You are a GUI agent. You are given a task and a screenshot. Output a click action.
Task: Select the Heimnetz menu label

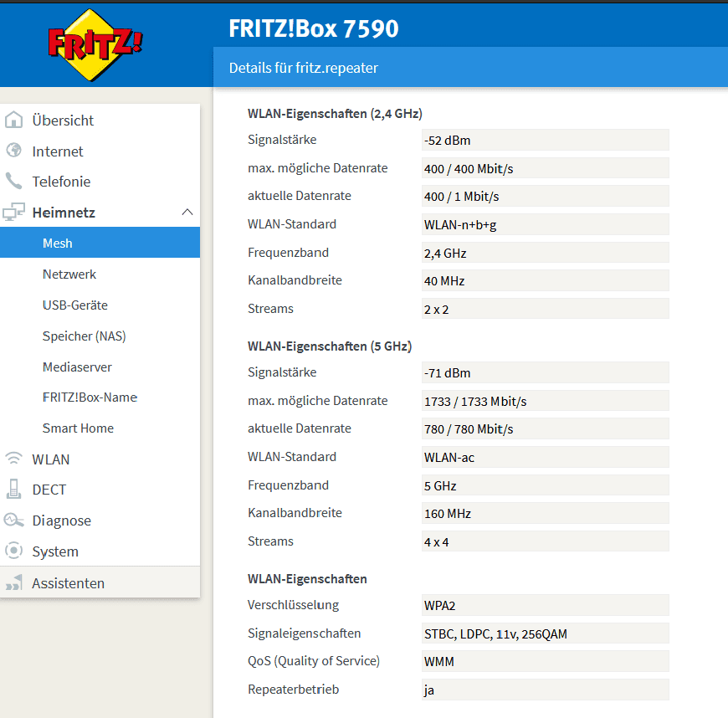pyautogui.click(x=64, y=213)
